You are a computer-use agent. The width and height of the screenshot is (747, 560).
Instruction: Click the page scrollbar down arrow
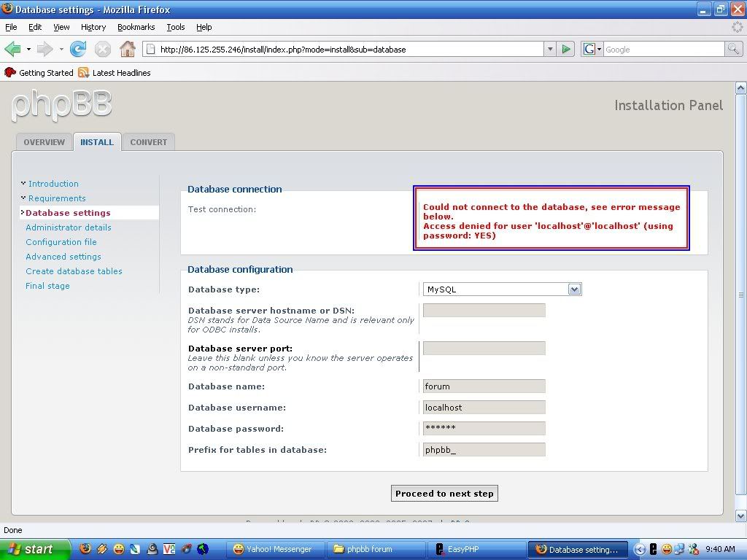coord(740,516)
